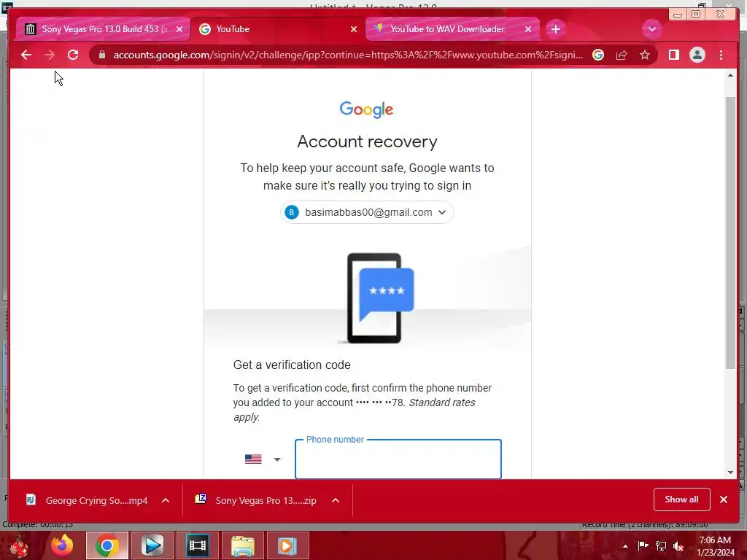
Task: Close the YouTube tab
Action: tap(354, 29)
